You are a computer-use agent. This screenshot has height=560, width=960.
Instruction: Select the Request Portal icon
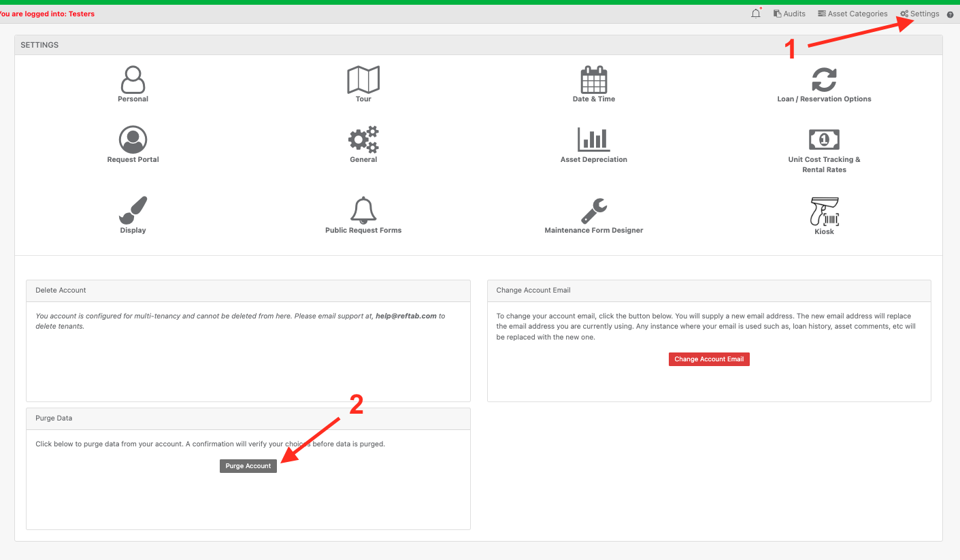[x=133, y=140]
